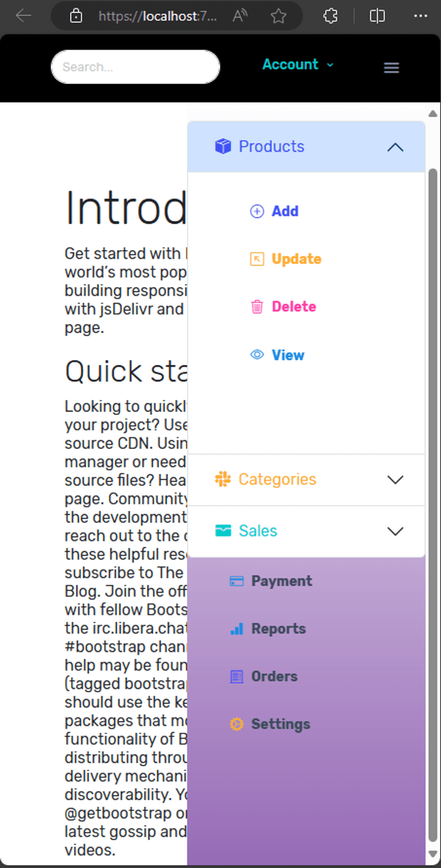Select View under Products

288,355
